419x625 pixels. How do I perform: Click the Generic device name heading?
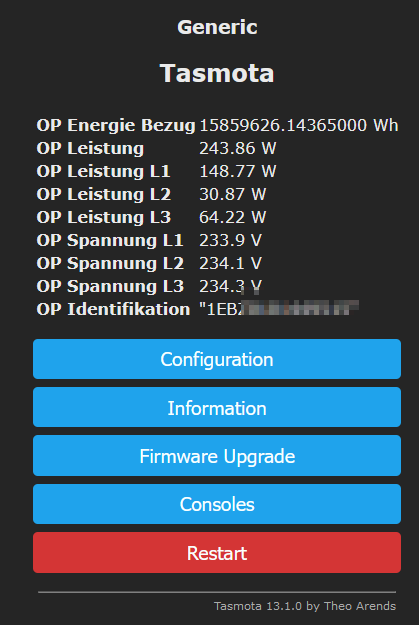pyautogui.click(x=217, y=27)
